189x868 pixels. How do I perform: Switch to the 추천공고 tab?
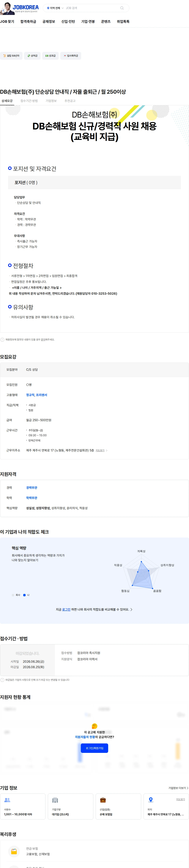coord(70,101)
